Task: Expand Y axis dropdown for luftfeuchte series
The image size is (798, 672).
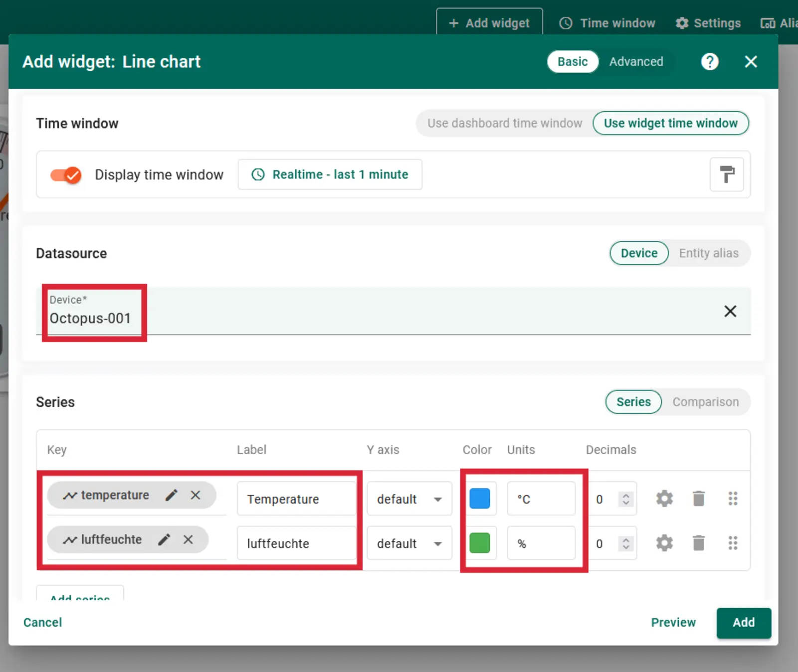Action: tap(409, 543)
